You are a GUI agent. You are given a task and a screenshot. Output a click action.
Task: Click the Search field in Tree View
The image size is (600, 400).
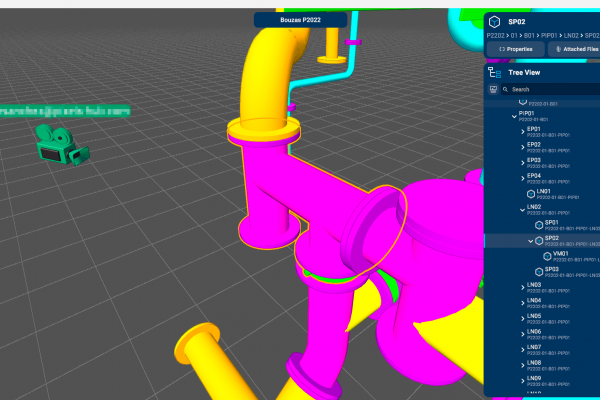(550, 89)
